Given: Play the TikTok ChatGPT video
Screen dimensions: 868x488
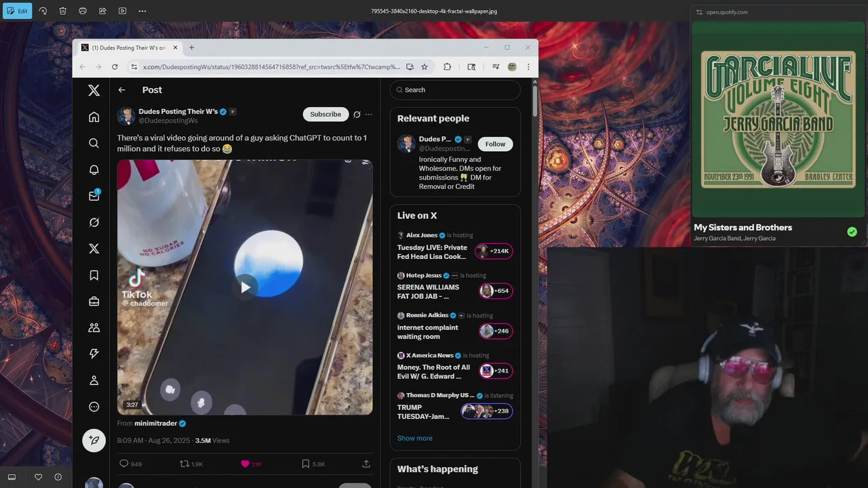Looking at the screenshot, I should coord(245,287).
